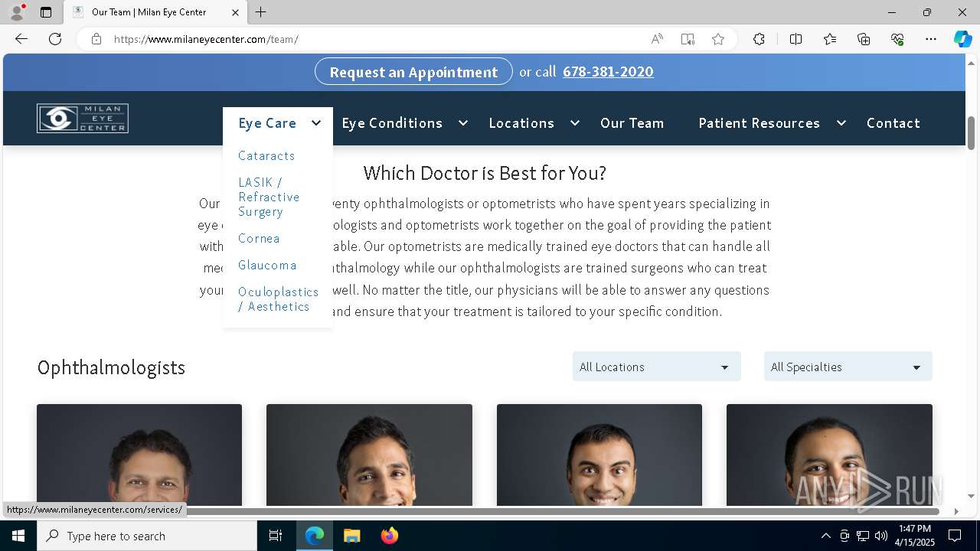
Task: Open the Contact page
Action: [893, 122]
